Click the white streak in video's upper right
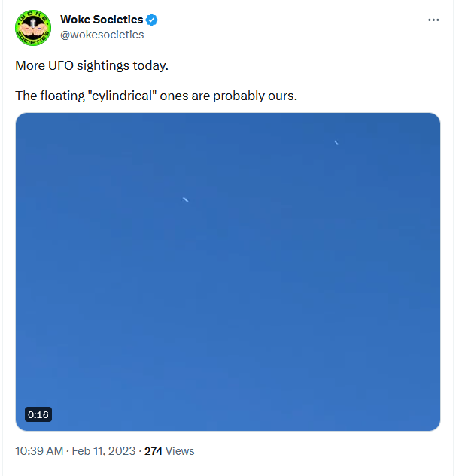 (336, 142)
